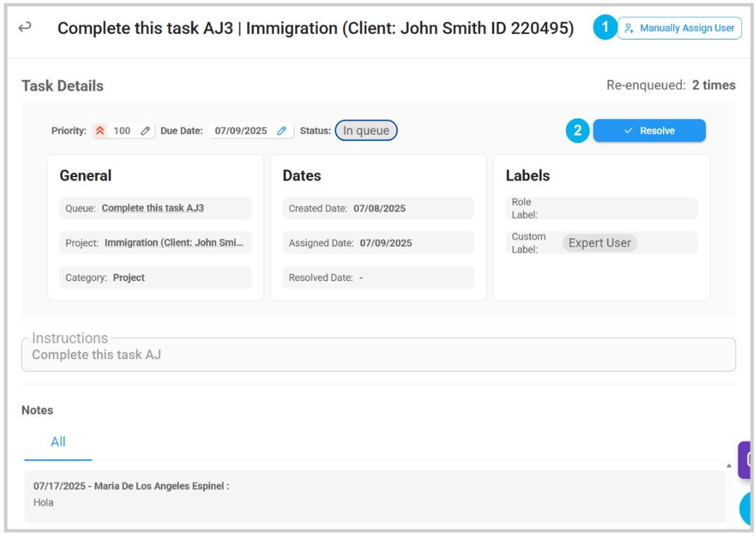The width and height of the screenshot is (756, 536).
Task: Click the Expert User custom label chip
Action: [x=599, y=243]
